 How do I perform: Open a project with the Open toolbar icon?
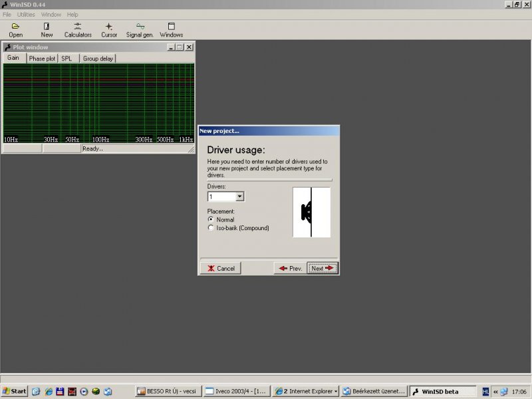click(15, 30)
